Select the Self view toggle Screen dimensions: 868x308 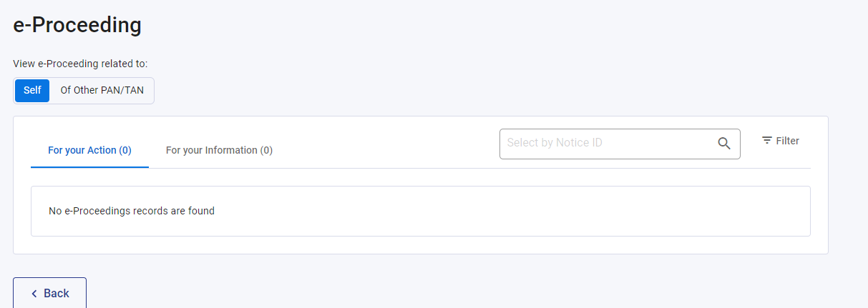point(32,91)
